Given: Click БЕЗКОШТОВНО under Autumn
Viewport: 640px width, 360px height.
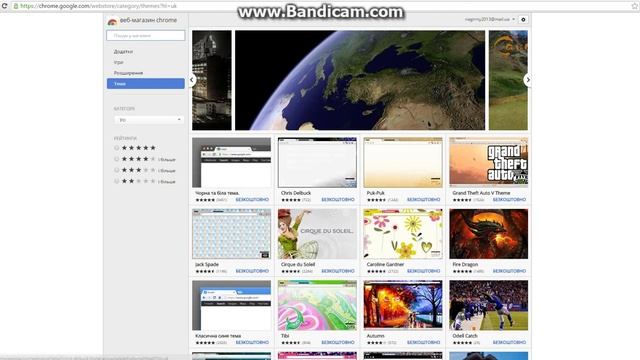Looking at the screenshot, I should (424, 342).
